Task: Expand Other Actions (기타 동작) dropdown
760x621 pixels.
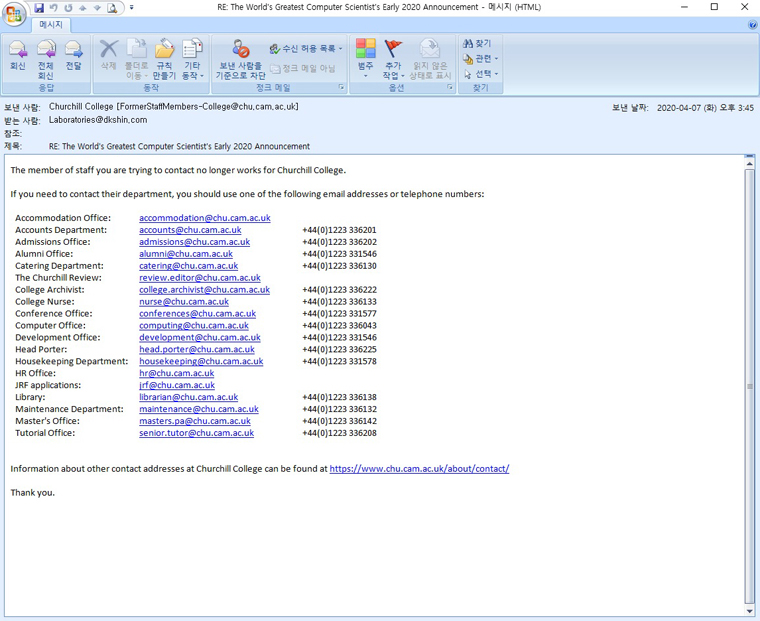Action: 192,59
